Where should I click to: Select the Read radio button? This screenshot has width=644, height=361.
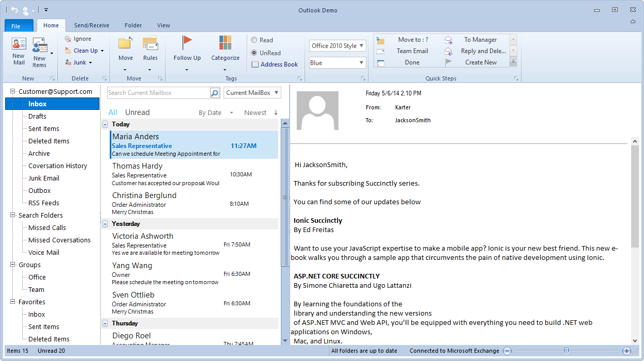255,40
